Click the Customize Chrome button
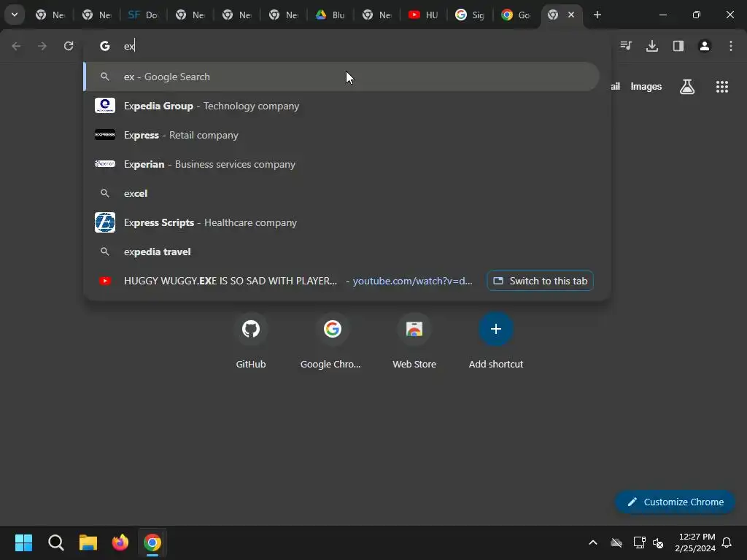Image resolution: width=747 pixels, height=560 pixels. pos(675,502)
